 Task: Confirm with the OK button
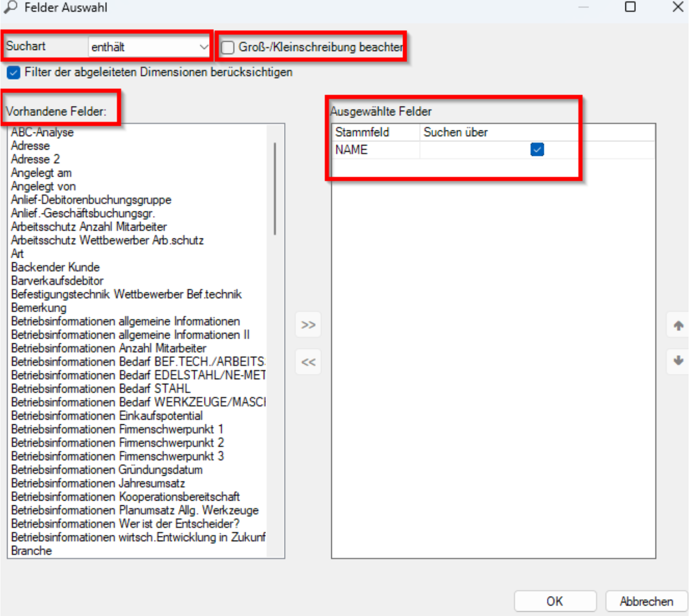click(555, 601)
